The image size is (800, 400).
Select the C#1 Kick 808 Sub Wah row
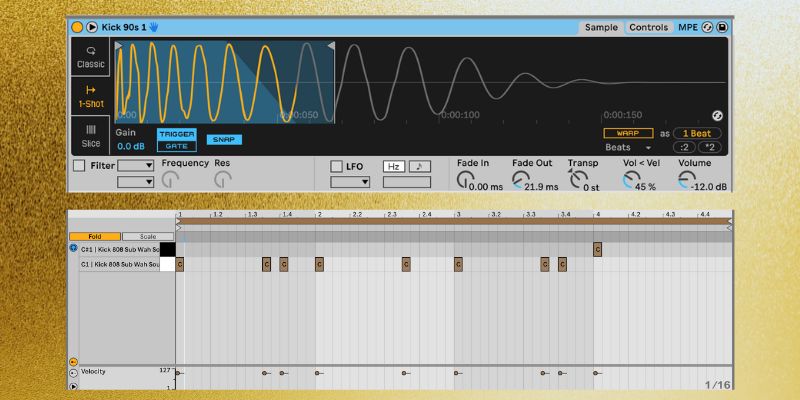pyautogui.click(x=120, y=249)
